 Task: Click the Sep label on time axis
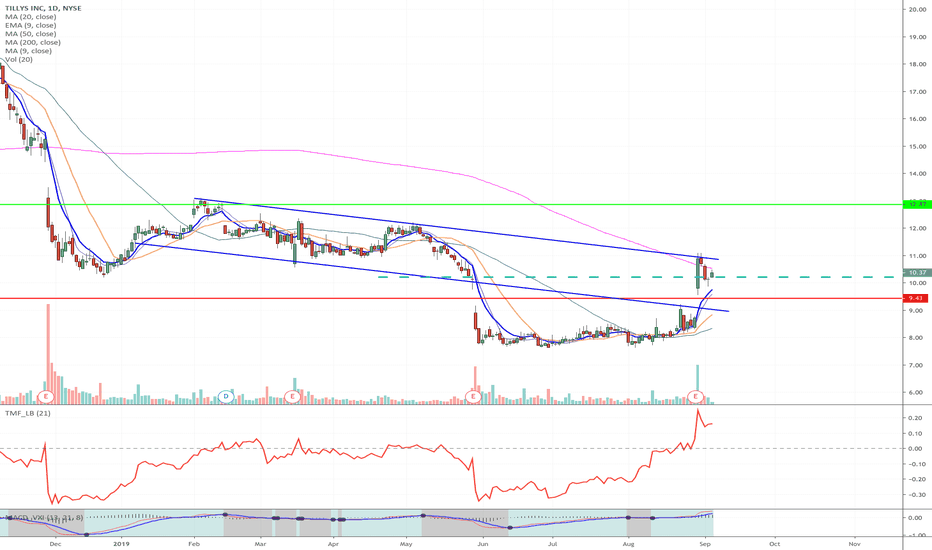(x=705, y=543)
